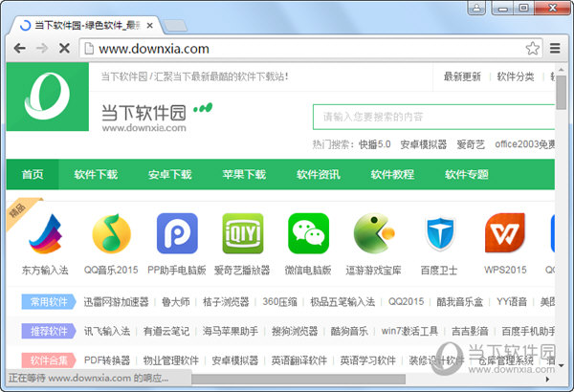Image resolution: width=574 pixels, height=392 pixels.
Task: Click the 最新更新 link at top
Action: coord(463,76)
